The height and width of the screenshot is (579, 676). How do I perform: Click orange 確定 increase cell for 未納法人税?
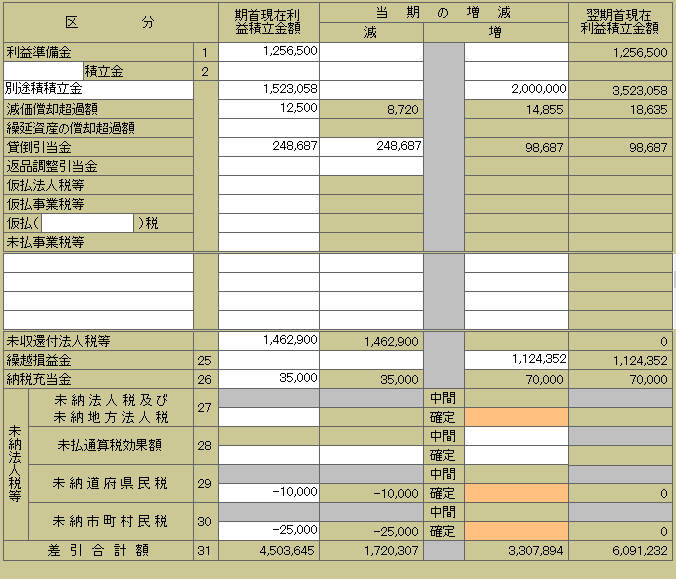tap(516, 417)
